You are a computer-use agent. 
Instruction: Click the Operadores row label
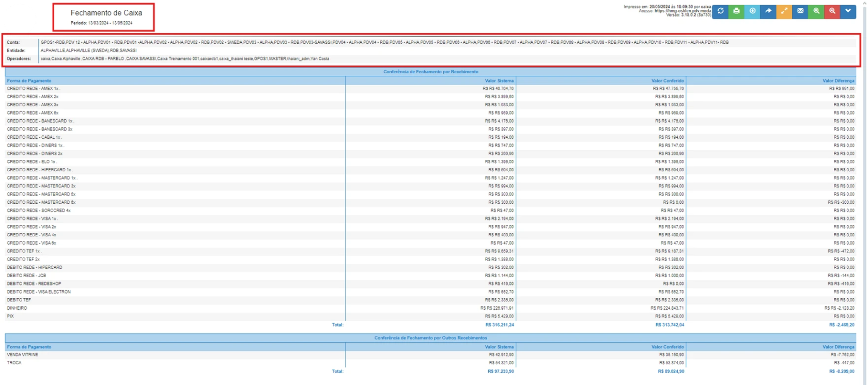pyautogui.click(x=19, y=59)
